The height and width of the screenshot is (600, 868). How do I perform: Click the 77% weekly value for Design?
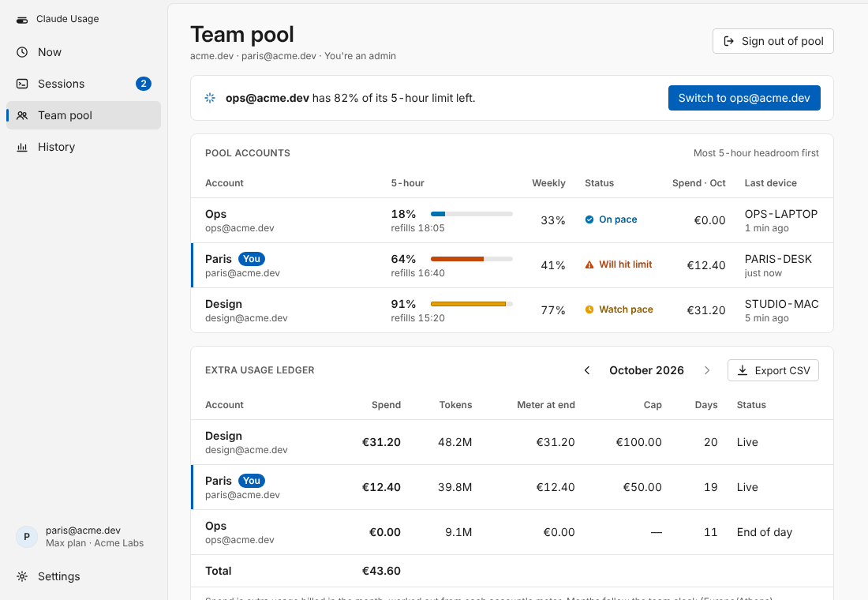click(x=553, y=310)
